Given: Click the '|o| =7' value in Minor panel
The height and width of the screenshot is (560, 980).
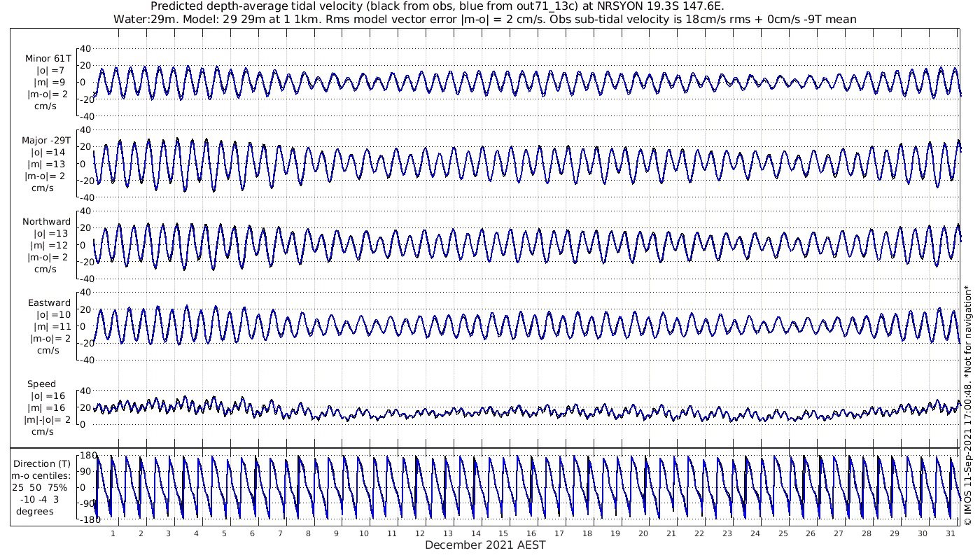Looking at the screenshot, I should coord(50,71).
